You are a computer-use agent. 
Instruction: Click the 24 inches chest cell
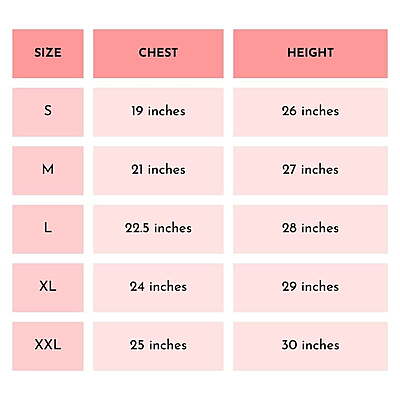(158, 288)
